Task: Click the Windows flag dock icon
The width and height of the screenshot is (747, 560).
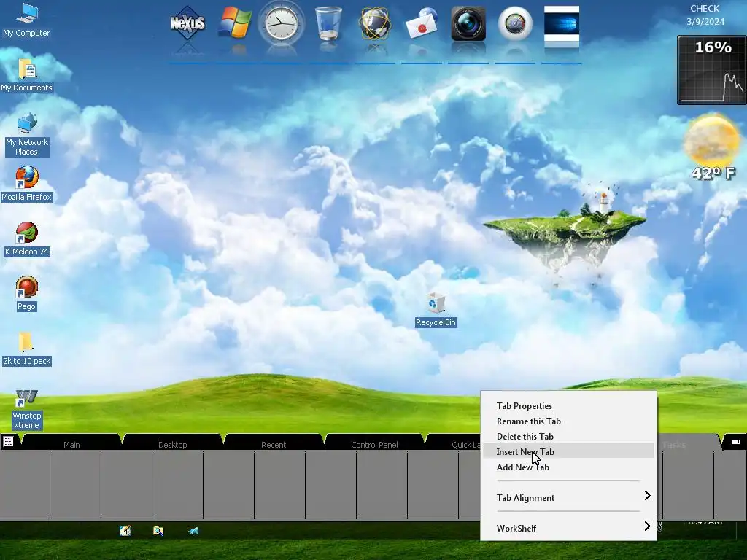Action: (x=234, y=23)
